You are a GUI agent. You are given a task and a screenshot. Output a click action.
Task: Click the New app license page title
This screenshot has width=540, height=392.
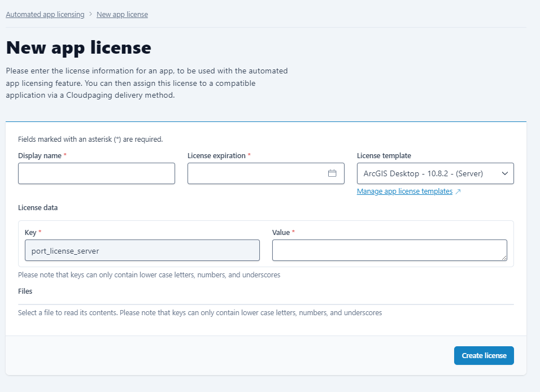tap(79, 47)
